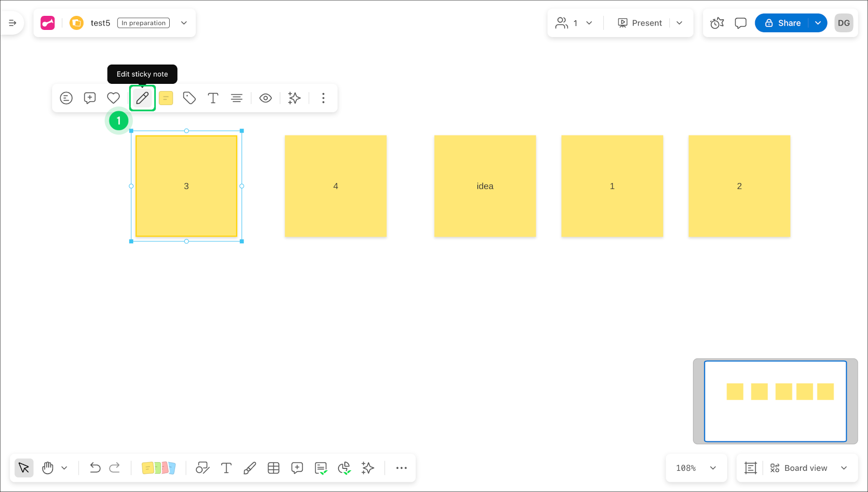
Task: Select the table tool in bottom toolbar
Action: (x=273, y=468)
